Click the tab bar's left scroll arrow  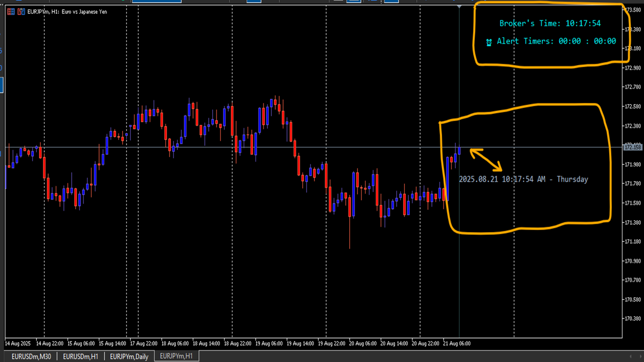[x=631, y=356]
